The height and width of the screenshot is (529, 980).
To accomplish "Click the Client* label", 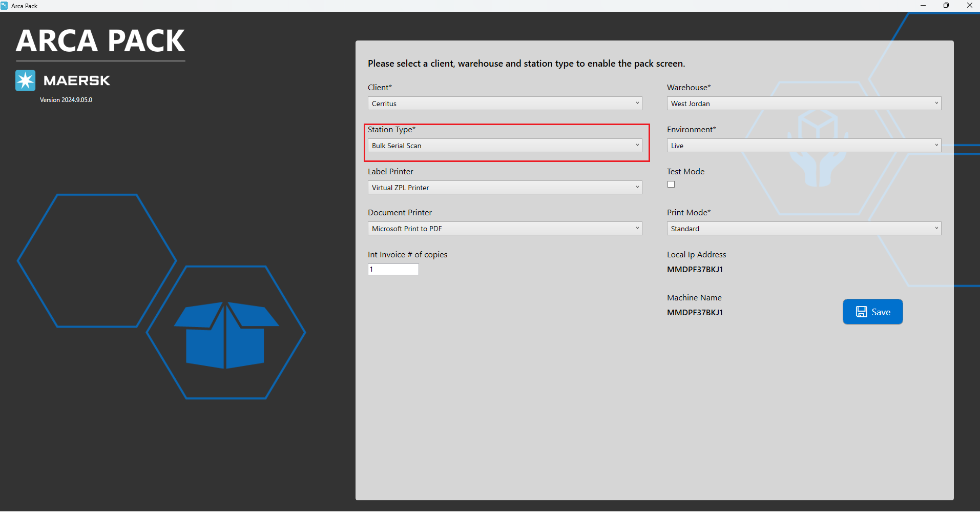I will pos(380,88).
